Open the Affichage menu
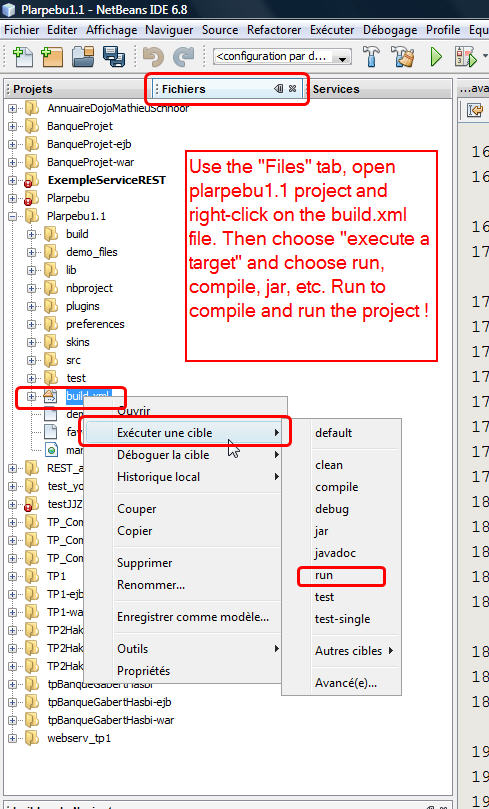Viewport: 489px width, 809px height. (x=112, y=30)
